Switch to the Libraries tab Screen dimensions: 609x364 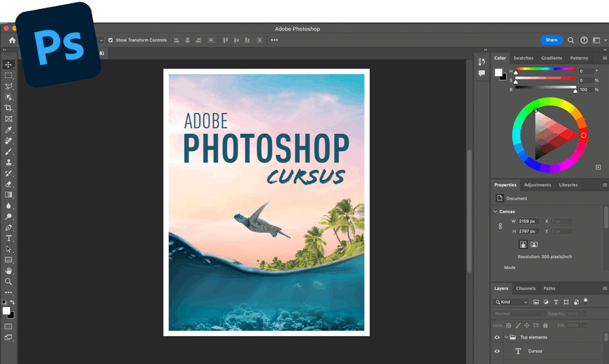[x=568, y=185]
